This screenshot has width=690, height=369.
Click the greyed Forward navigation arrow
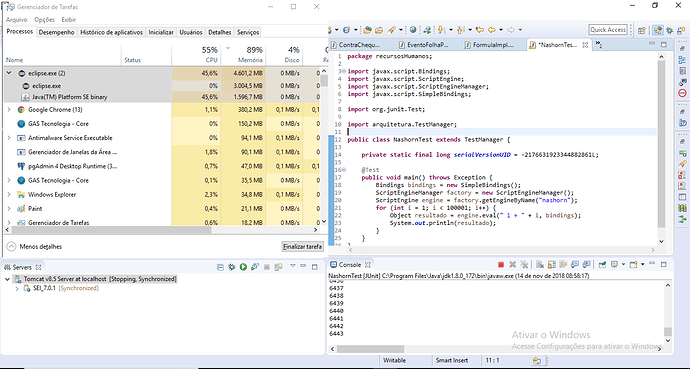pos(510,30)
